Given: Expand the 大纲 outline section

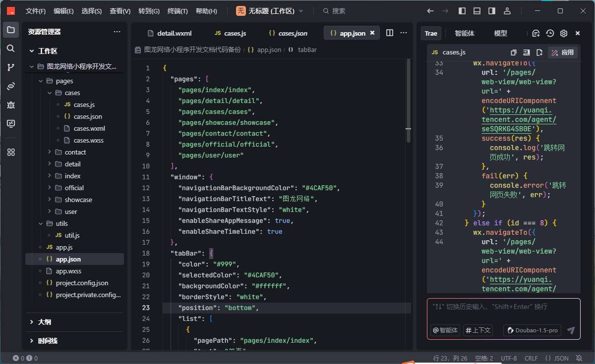Looking at the screenshot, I should coord(32,322).
